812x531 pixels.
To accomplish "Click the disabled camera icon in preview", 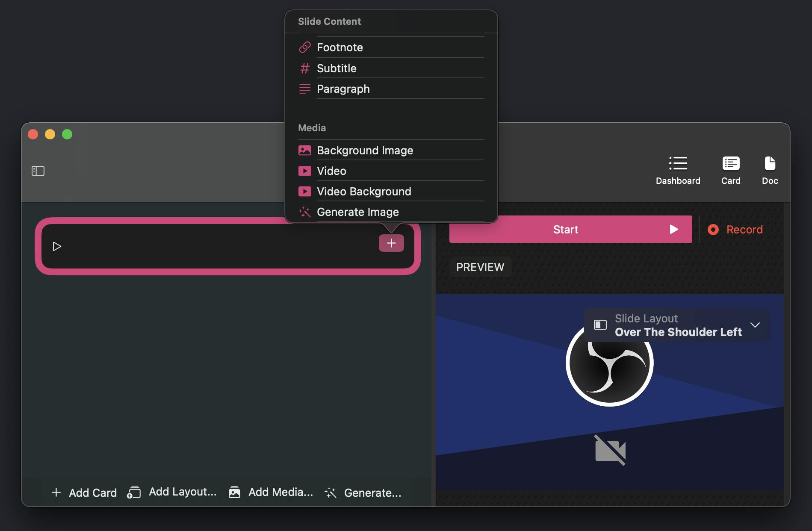I will (610, 450).
